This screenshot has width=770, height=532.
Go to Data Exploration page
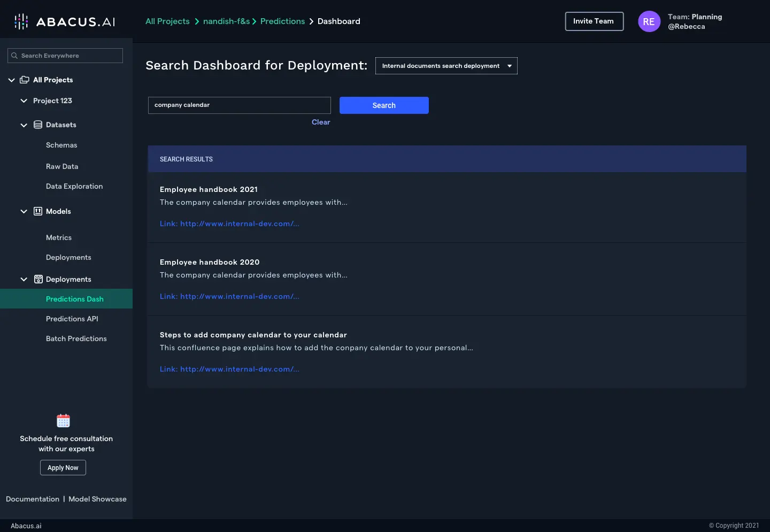coord(74,186)
